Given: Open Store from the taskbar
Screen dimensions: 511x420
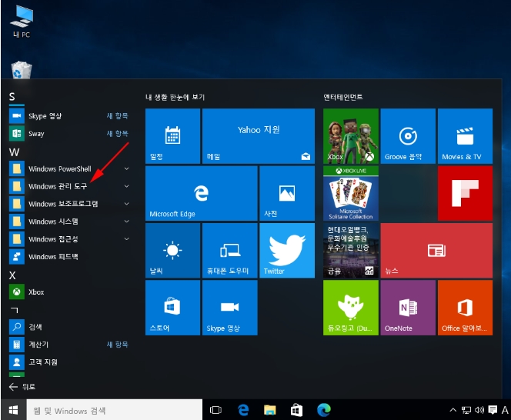Looking at the screenshot, I should coord(296,410).
